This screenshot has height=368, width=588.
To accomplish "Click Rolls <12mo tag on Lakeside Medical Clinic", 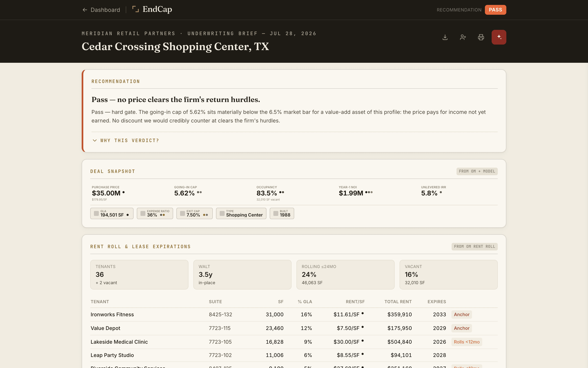I will coord(467,342).
